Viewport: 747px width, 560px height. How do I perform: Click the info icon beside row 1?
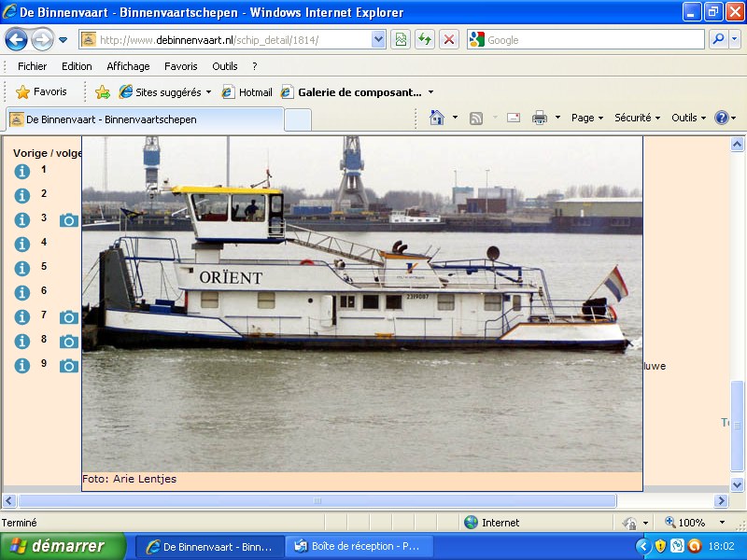click(x=22, y=172)
